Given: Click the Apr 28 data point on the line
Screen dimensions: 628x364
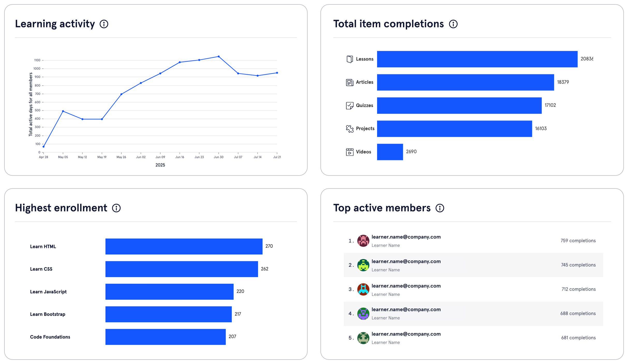Looking at the screenshot, I should pyautogui.click(x=43, y=147).
